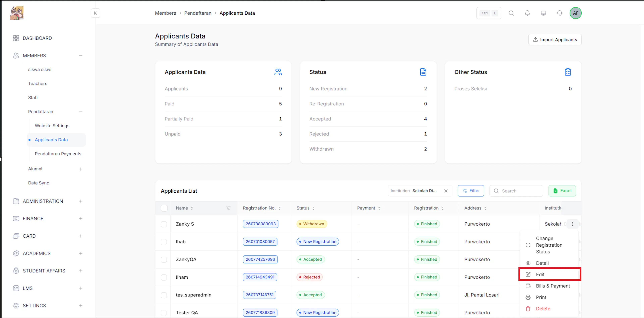Check the box for Ihab row

coord(164,242)
